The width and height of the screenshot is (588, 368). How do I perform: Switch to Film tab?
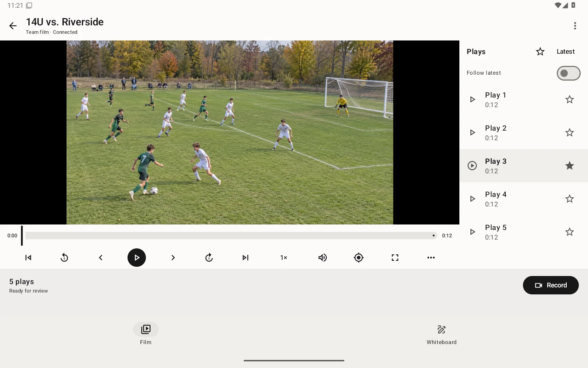pos(146,334)
